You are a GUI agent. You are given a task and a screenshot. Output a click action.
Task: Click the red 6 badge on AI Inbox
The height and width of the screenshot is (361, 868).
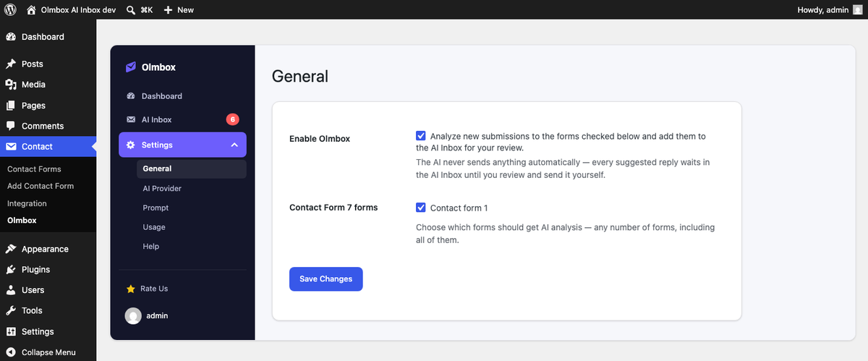232,120
